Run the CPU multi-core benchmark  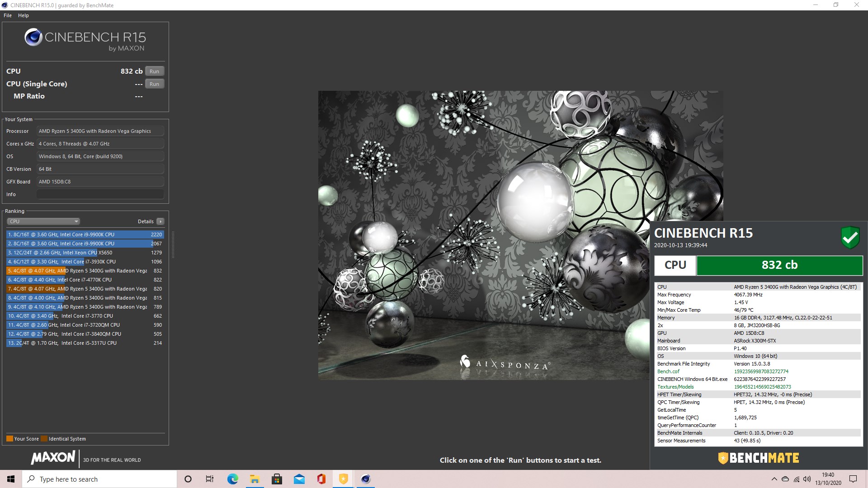tap(155, 71)
